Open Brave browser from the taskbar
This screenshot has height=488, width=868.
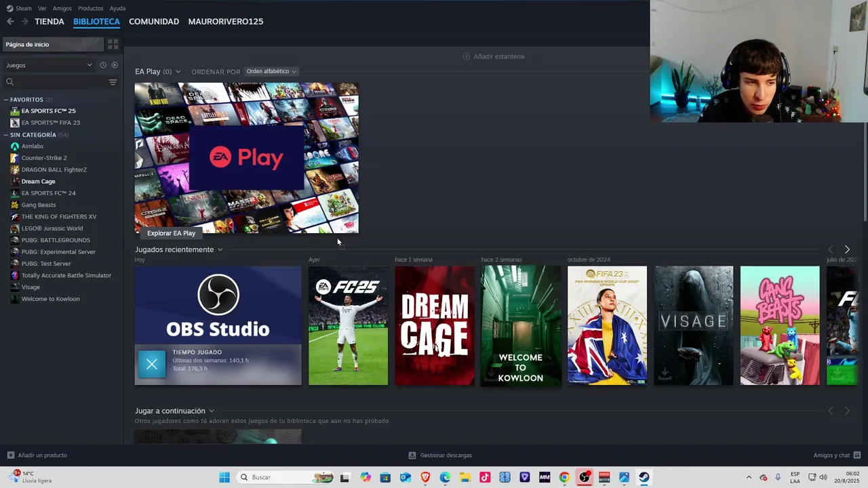425,477
